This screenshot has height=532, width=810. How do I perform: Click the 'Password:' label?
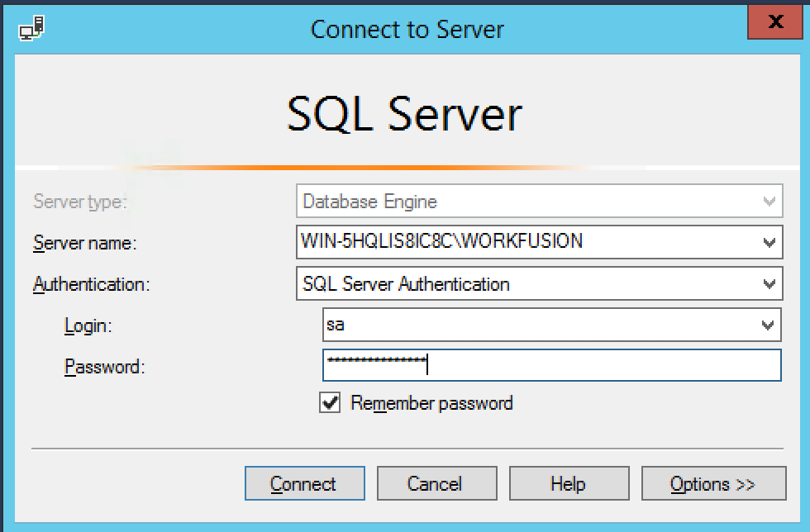104,367
